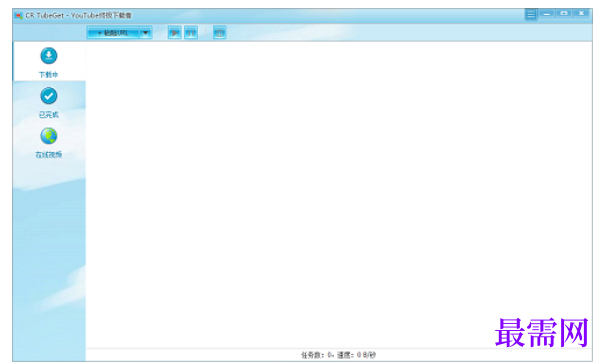Click the paste URL button

tap(113, 33)
